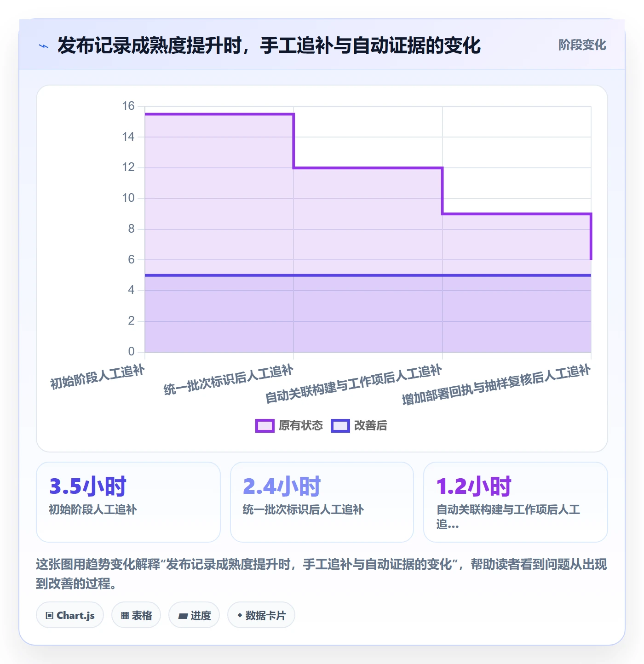This screenshot has width=644, height=664.
Task: Click the flat blue 改善后 line
Action: tap(368, 275)
